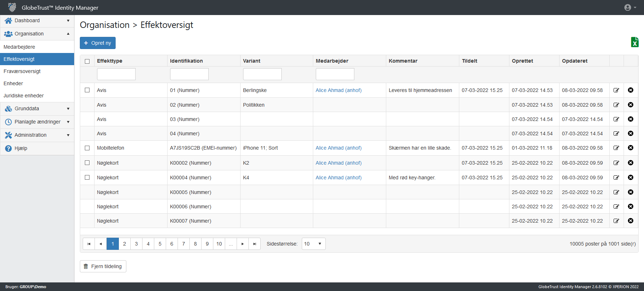Open Medarbejdere in the sidebar
Screen dimensions: 644x291
tap(37, 47)
